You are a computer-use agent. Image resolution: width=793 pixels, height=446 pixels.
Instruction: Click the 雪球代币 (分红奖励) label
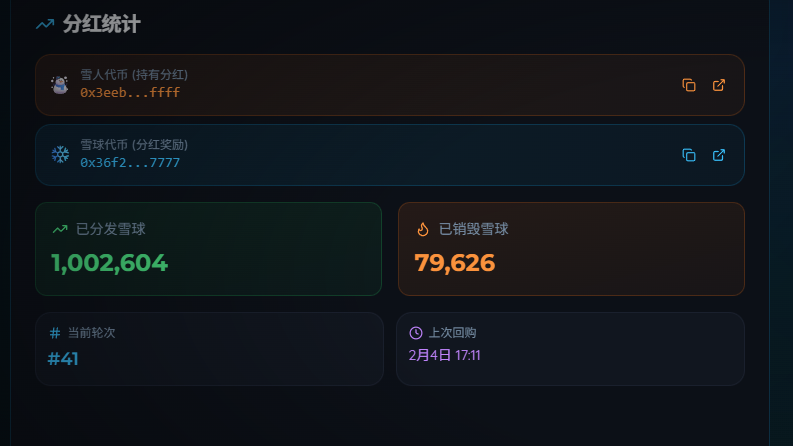pyautogui.click(x=134, y=144)
